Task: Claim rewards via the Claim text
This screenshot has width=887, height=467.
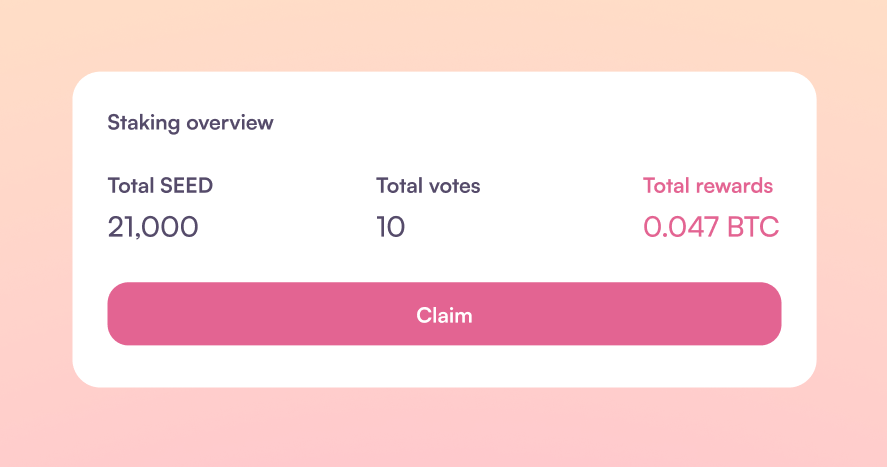Action: 444,315
